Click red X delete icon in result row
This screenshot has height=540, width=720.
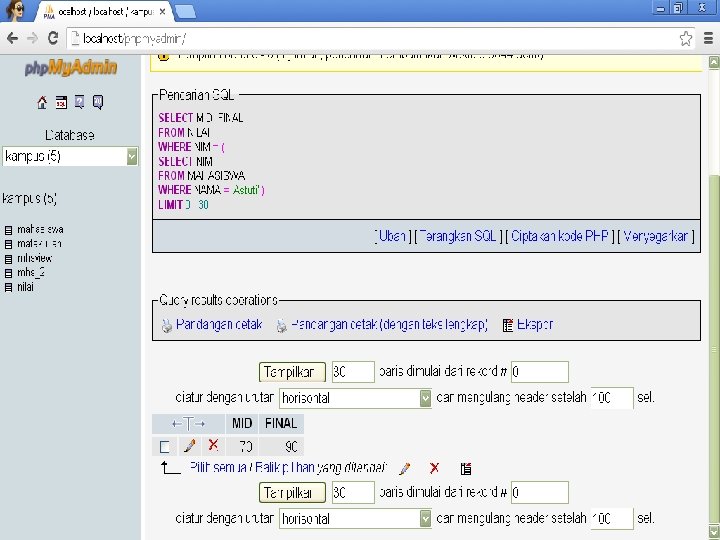213,444
